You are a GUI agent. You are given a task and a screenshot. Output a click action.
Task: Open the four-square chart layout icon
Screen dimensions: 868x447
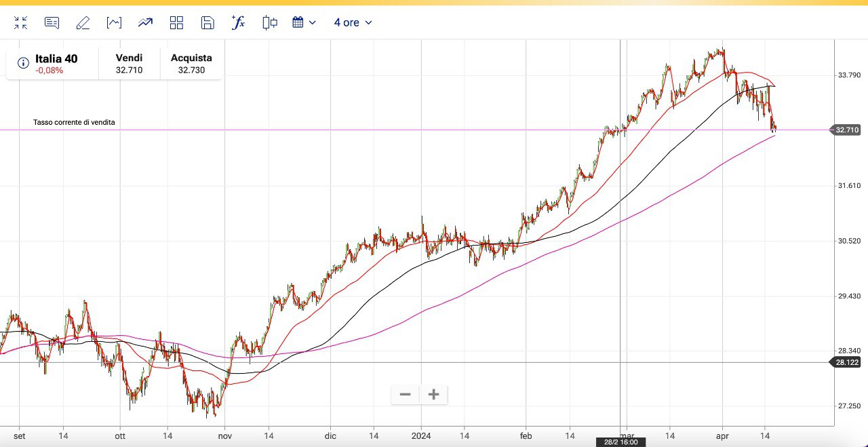tap(176, 22)
